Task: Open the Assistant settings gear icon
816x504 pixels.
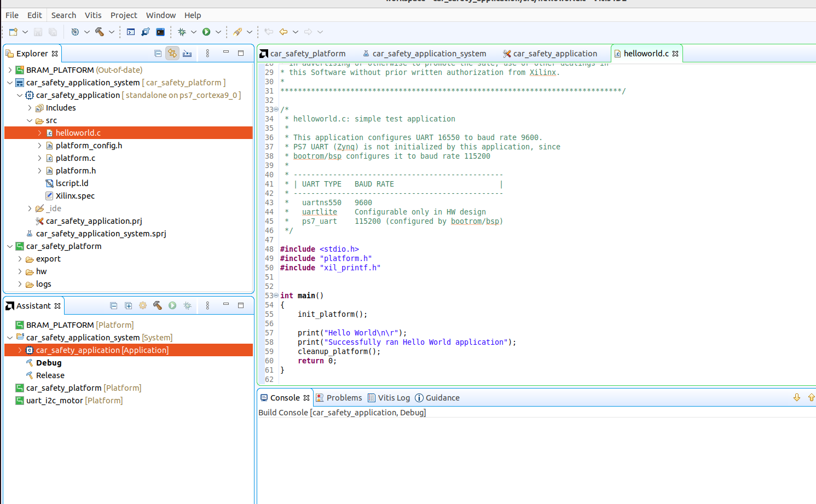Action: (143, 305)
